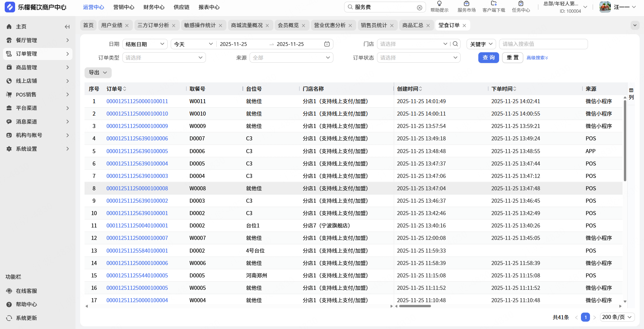The image size is (644, 329).
Task: Collapse the left sidebar using arrow icon
Action: point(67,27)
